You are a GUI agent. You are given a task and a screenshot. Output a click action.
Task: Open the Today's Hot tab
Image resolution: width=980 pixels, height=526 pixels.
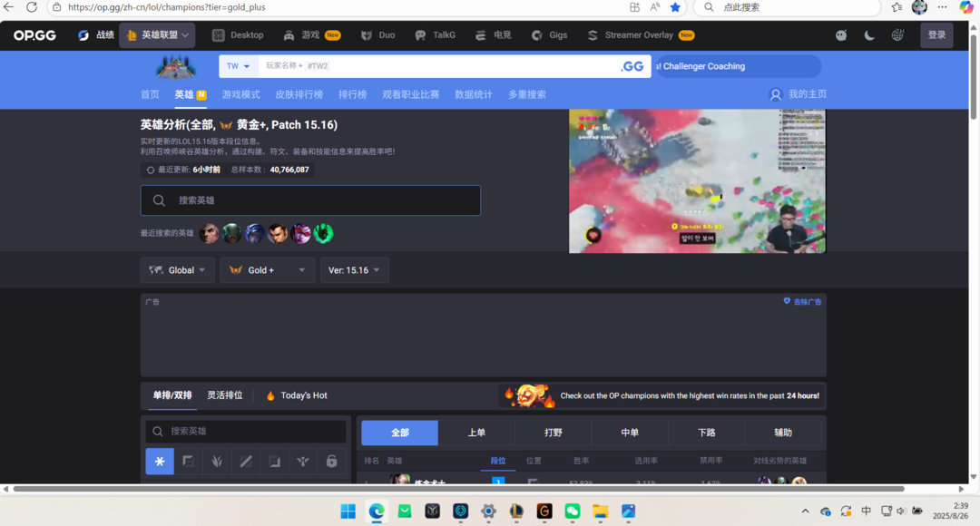(296, 396)
